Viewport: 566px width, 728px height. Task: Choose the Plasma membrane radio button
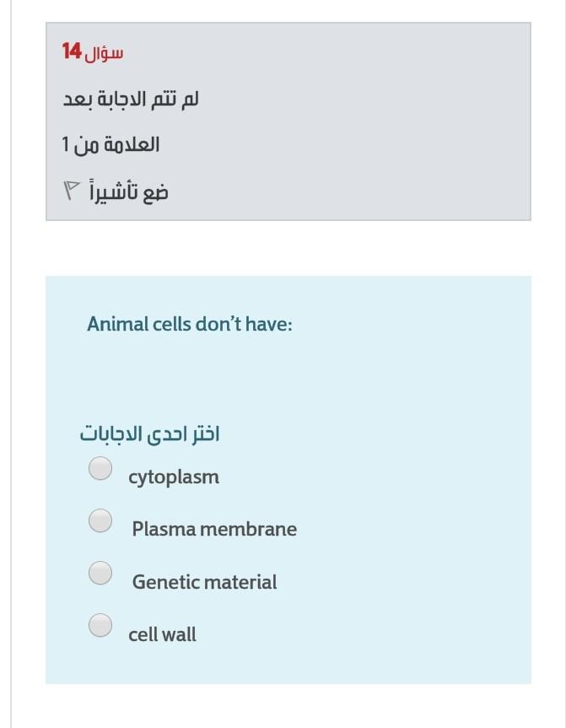[100, 520]
